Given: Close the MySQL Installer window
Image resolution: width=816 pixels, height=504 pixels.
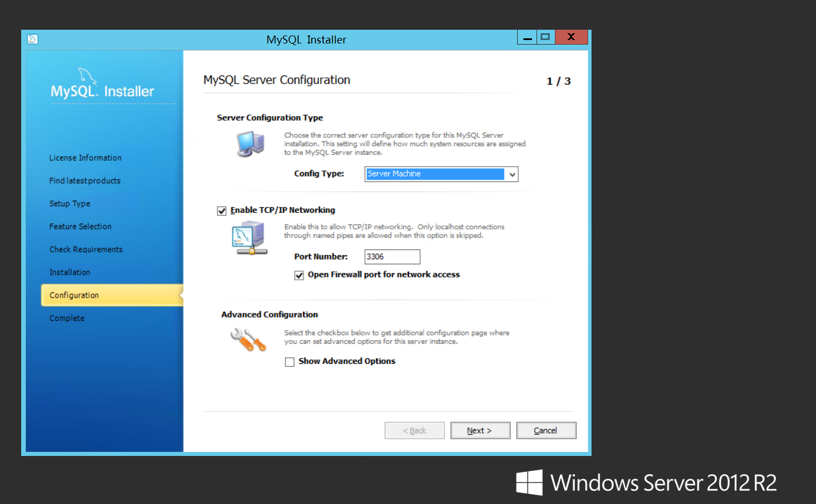Looking at the screenshot, I should [571, 37].
